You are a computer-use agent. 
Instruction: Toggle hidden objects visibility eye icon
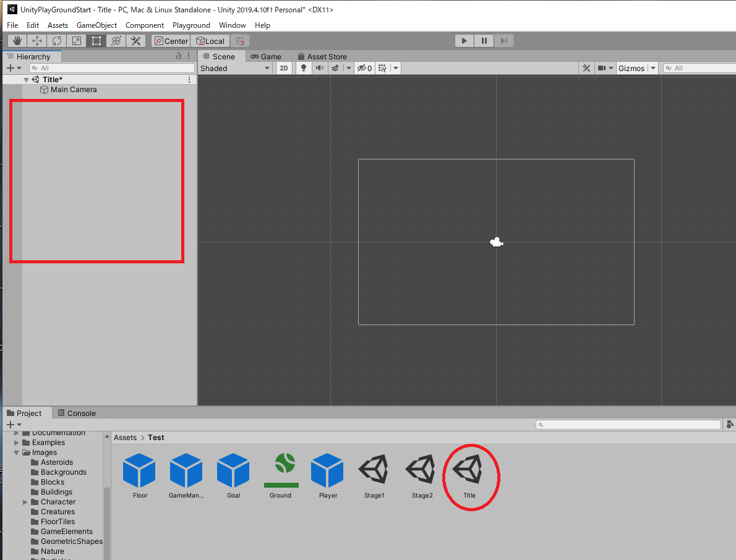tap(365, 69)
